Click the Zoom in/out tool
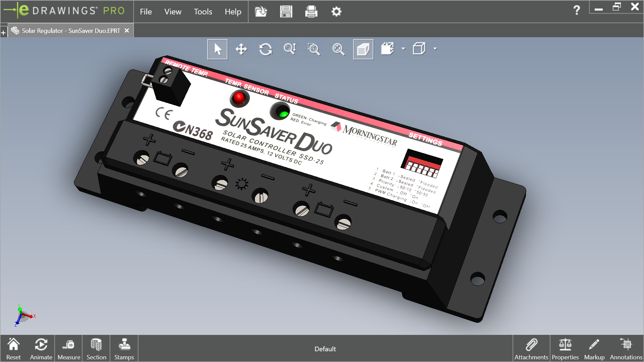Screen dimensions: 644x362 coord(290,49)
